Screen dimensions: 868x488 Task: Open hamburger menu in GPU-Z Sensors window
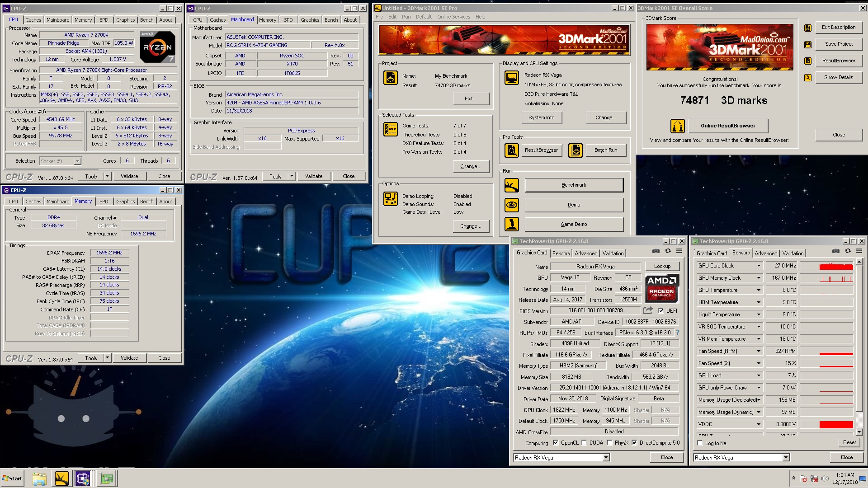click(x=859, y=251)
